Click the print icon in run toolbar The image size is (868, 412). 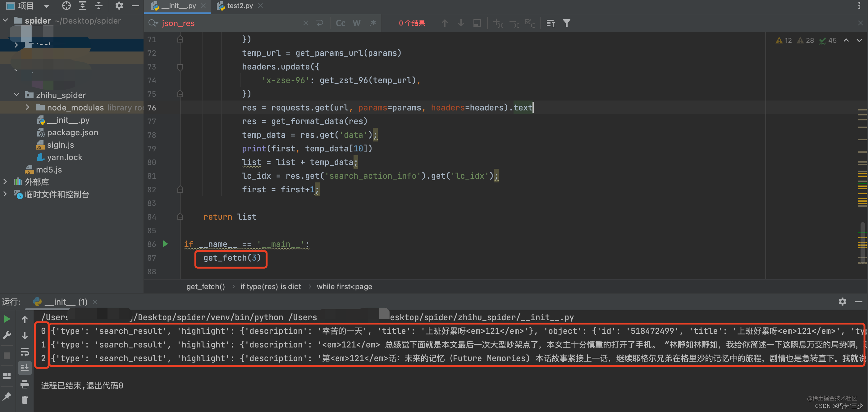(x=25, y=384)
